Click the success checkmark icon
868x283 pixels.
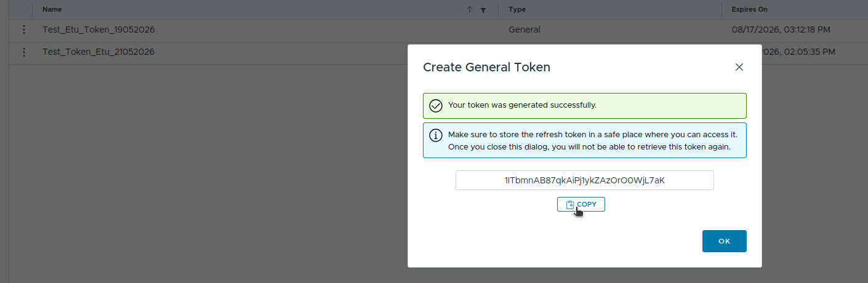point(436,105)
